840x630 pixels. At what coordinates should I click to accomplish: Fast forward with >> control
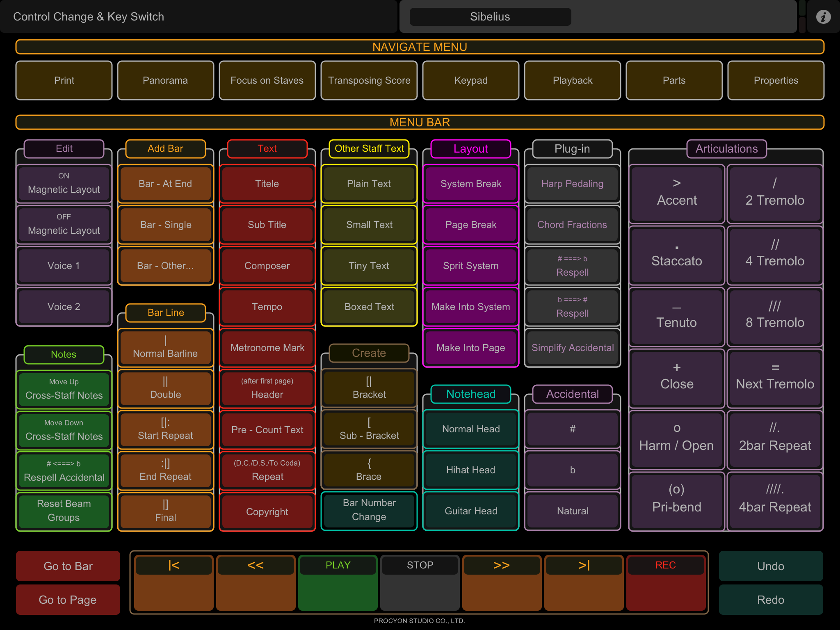click(502, 582)
